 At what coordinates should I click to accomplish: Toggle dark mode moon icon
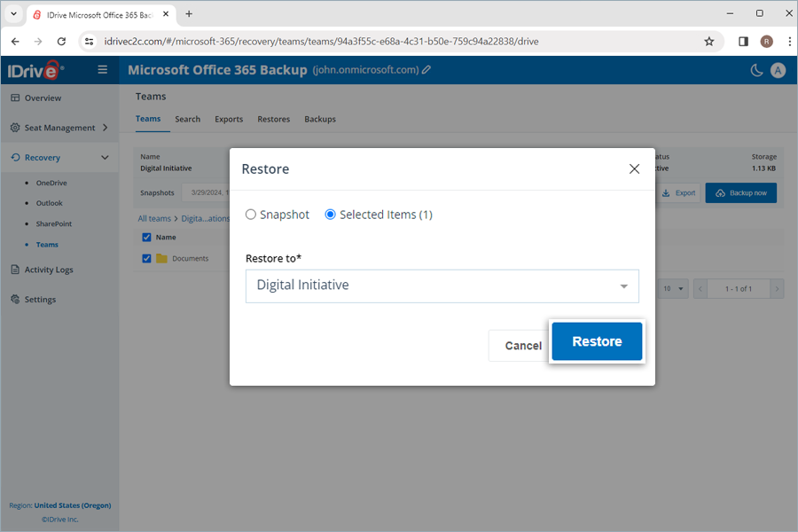tap(756, 70)
